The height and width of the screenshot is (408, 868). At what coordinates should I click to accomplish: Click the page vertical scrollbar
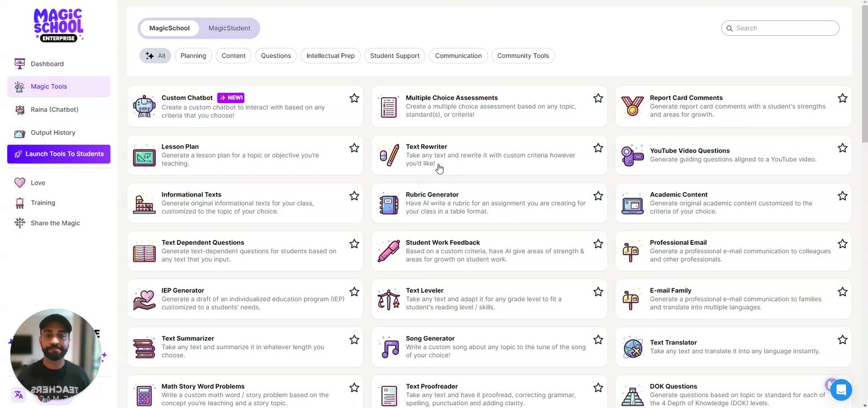click(865, 74)
